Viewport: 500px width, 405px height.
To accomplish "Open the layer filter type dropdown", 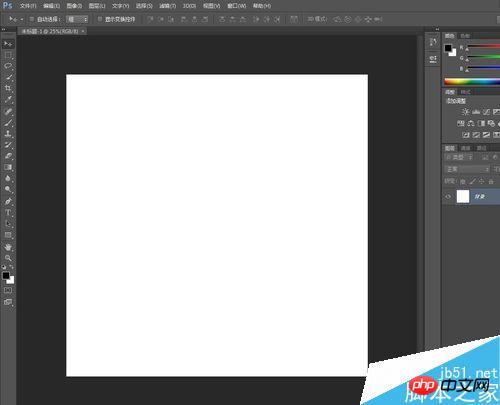I will click(x=458, y=157).
